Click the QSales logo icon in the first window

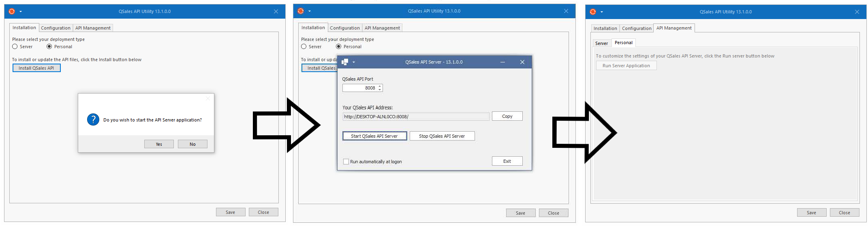pos(12,11)
